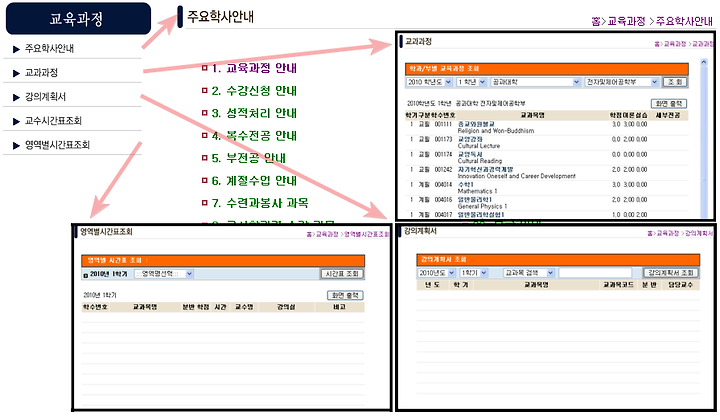Open the '2010 학년도' year dropdown in 교과과정 panel
720x420 pixels.
(x=429, y=82)
